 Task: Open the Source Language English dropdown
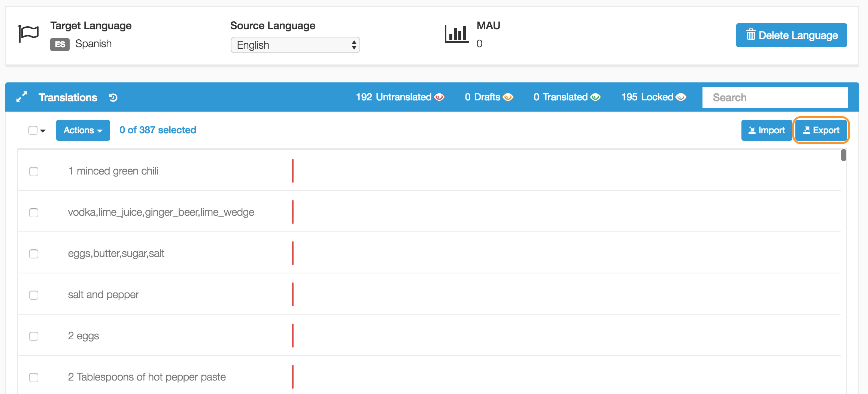point(295,45)
